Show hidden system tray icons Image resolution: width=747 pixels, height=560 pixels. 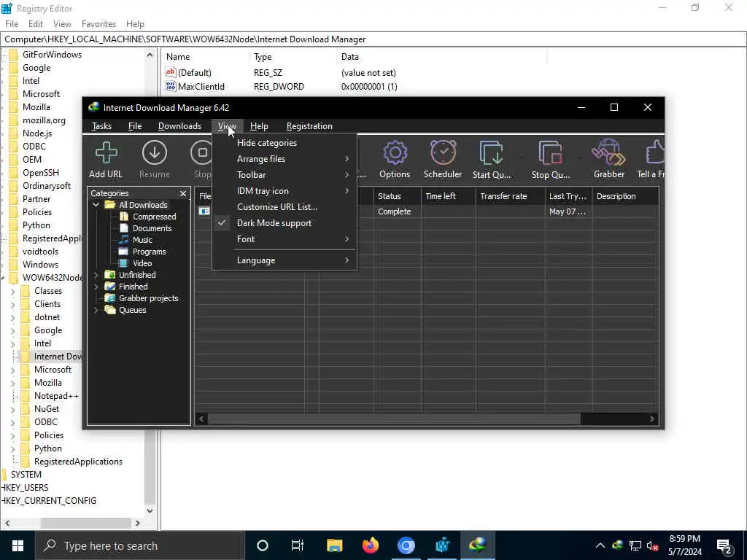[x=600, y=545]
